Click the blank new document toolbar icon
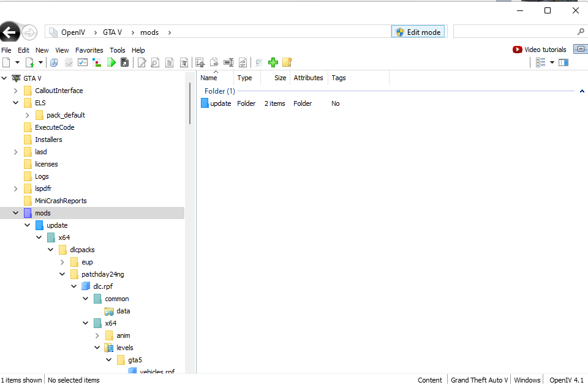 [x=6, y=62]
